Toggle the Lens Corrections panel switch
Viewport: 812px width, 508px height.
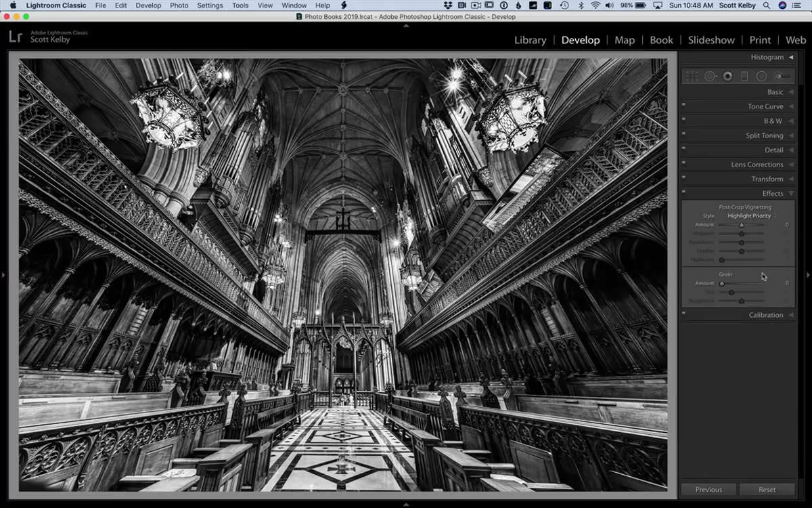tap(683, 163)
